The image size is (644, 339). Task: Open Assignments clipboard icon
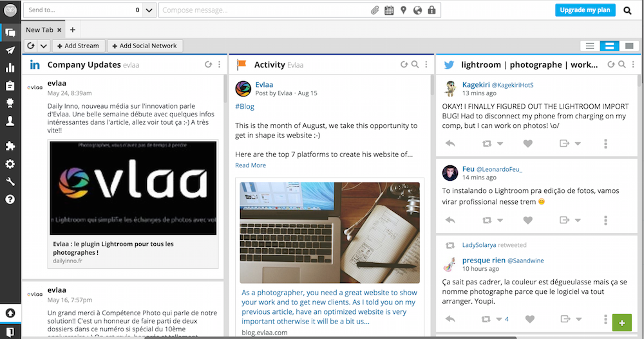pos(10,86)
